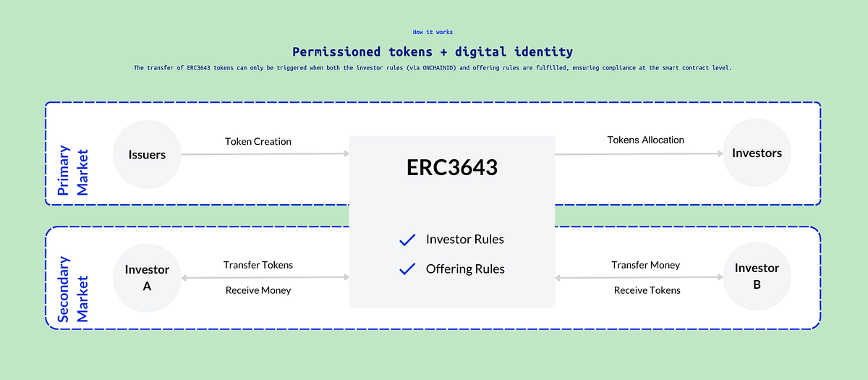Click the Offering Rules checkmark

click(407, 269)
